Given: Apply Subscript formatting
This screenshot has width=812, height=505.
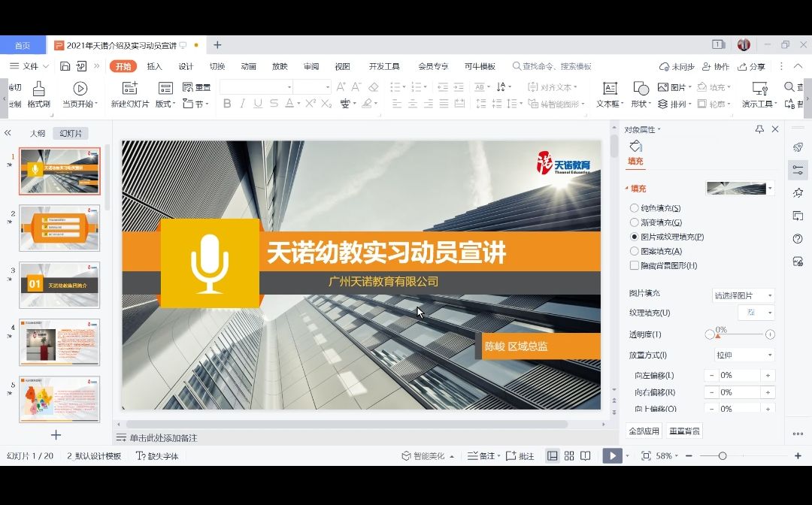Looking at the screenshot, I should [326, 104].
